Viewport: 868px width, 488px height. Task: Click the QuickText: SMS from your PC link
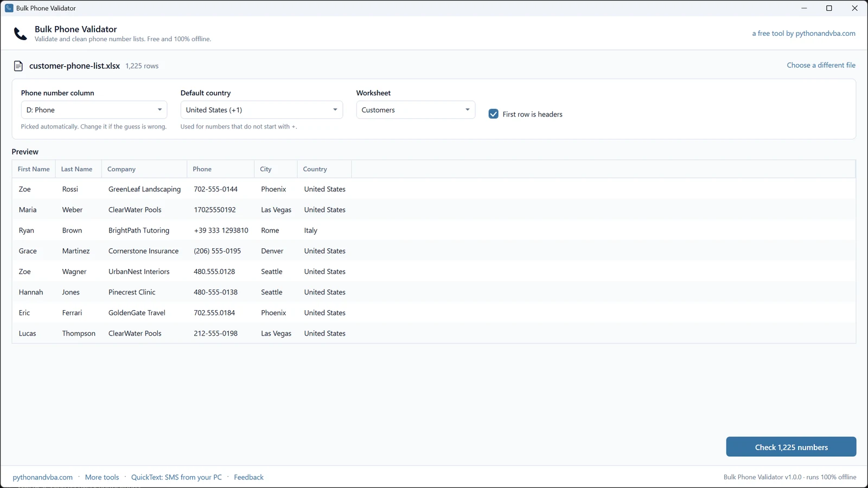[x=176, y=477]
